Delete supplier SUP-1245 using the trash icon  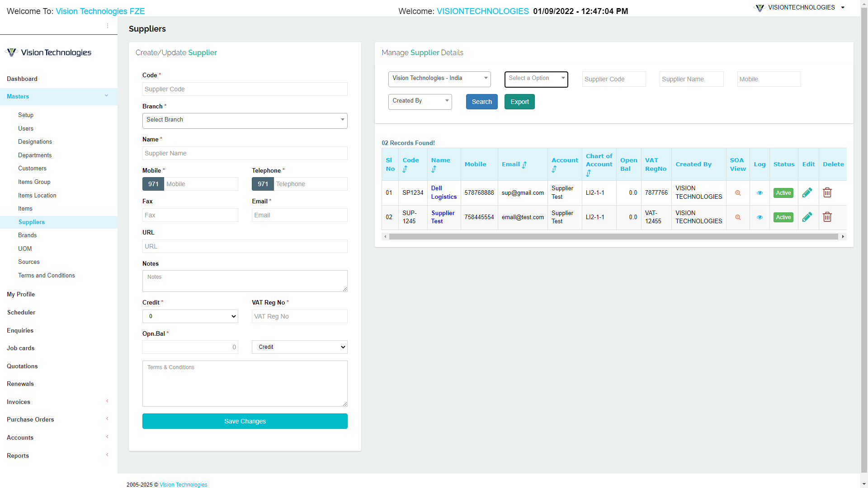(x=827, y=217)
